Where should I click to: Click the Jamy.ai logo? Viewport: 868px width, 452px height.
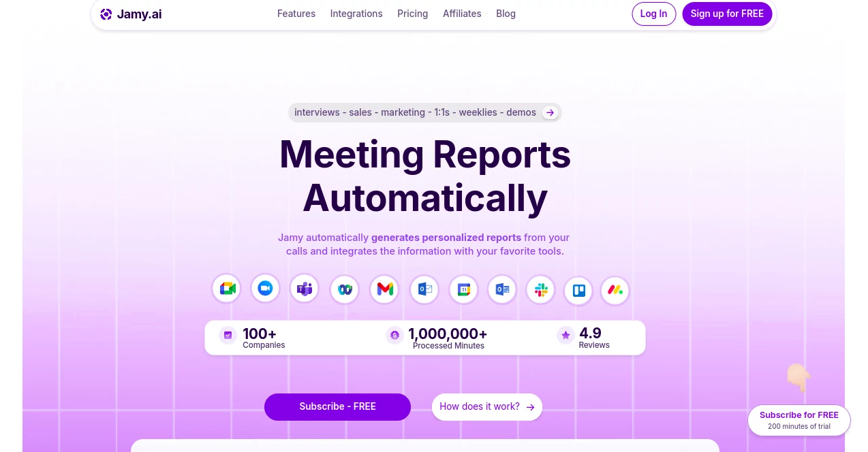[131, 14]
